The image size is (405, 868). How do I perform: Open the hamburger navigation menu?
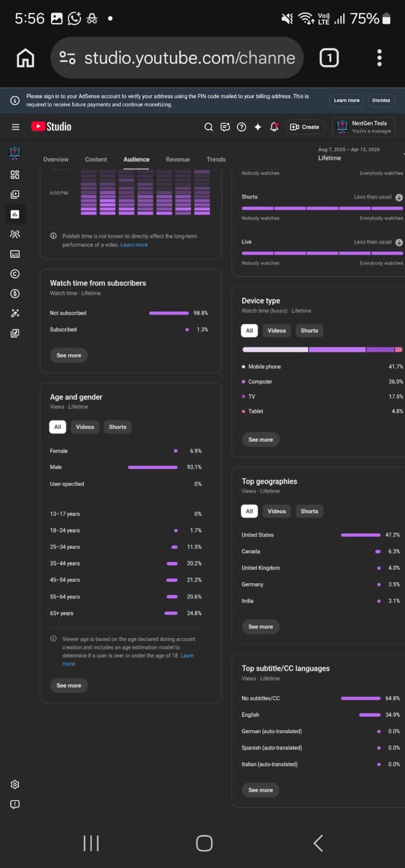15,127
